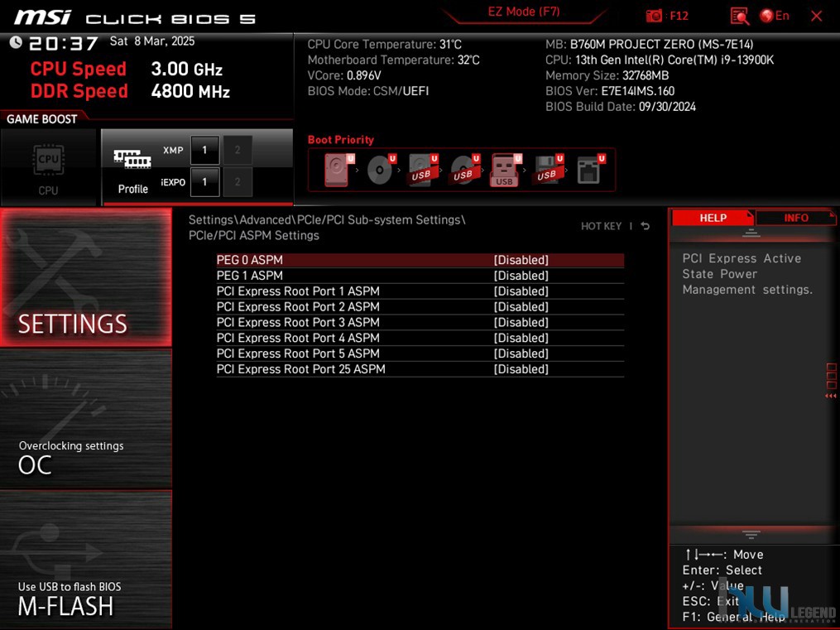Enable iEXPO profile 1
This screenshot has width=840, height=630.
204,182
